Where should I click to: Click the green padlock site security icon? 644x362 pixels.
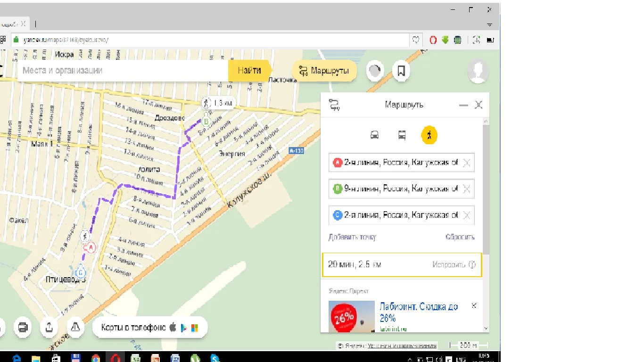point(16,40)
